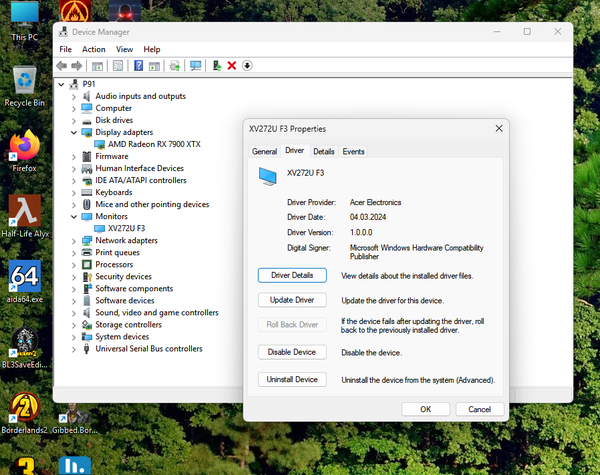Expand Human Interface Devices category
The height and width of the screenshot is (475, 600).
pos(74,169)
